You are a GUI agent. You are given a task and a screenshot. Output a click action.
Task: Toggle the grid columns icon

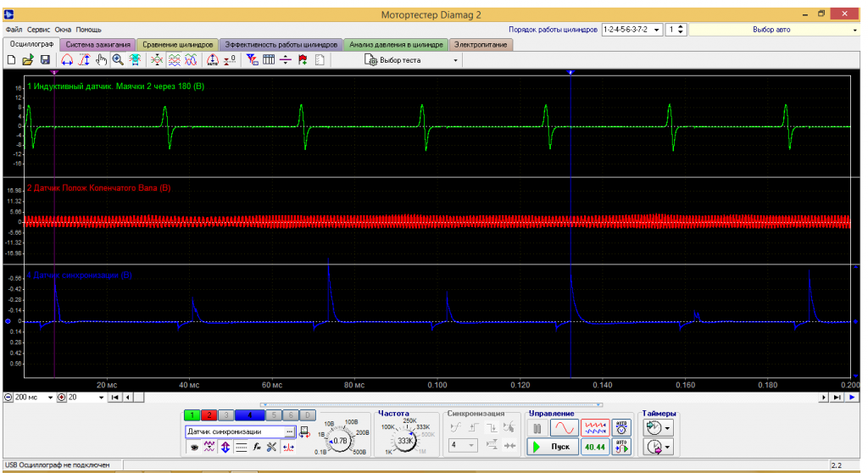[269, 60]
